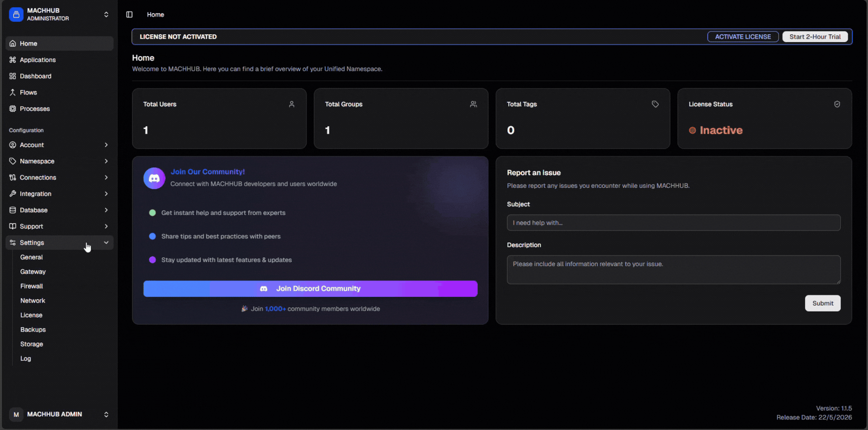Navigate to Flows
The width and height of the screenshot is (868, 430).
(x=60, y=92)
